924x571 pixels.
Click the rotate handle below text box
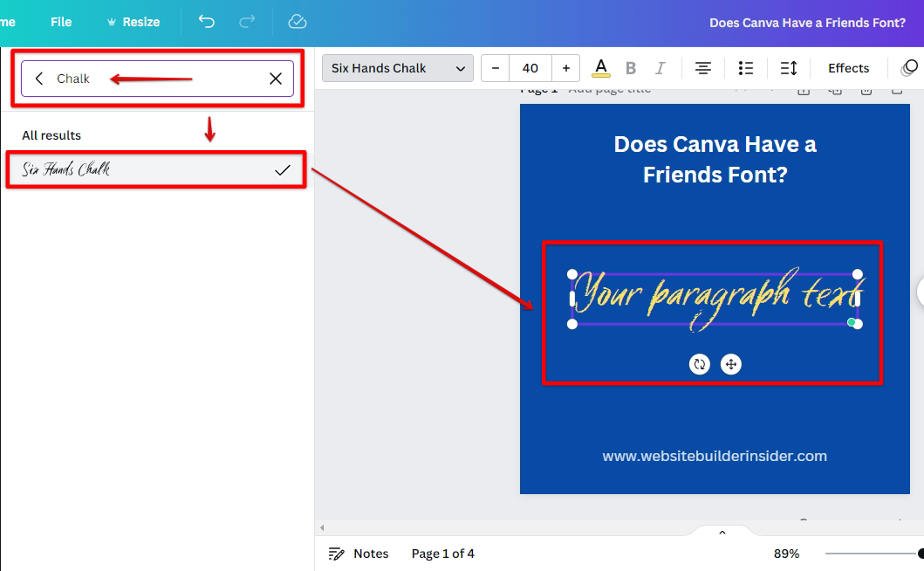tap(699, 364)
